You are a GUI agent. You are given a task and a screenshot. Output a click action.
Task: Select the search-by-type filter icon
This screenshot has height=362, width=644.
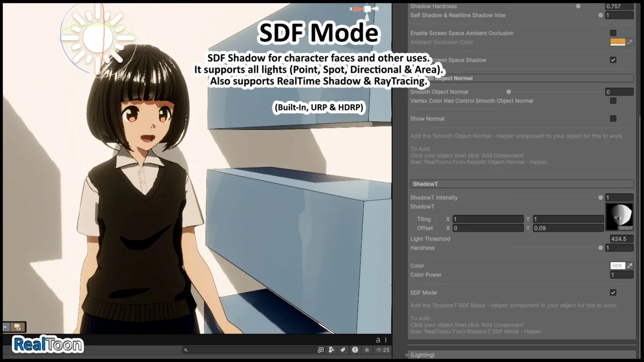(331, 350)
